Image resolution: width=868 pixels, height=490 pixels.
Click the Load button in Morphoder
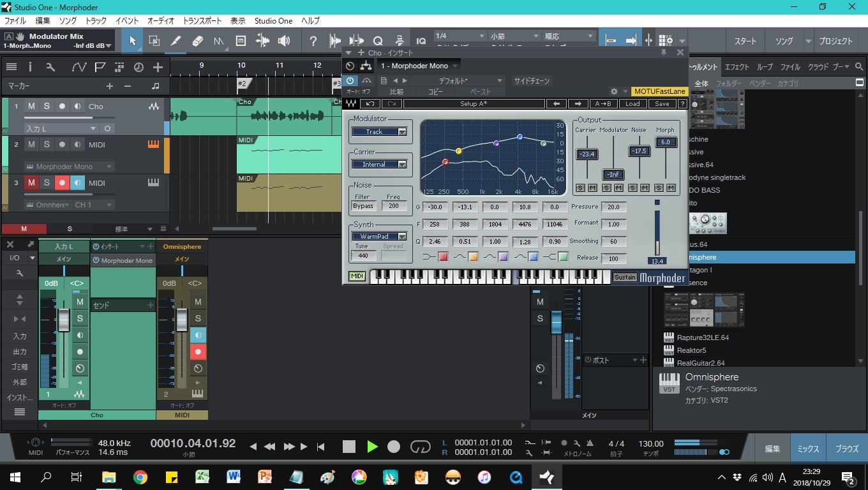pyautogui.click(x=632, y=103)
